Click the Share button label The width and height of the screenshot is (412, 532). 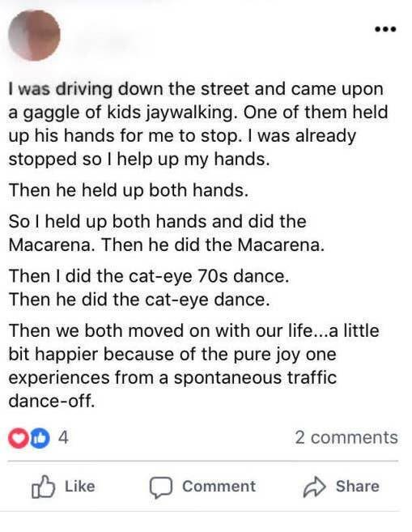(x=358, y=486)
